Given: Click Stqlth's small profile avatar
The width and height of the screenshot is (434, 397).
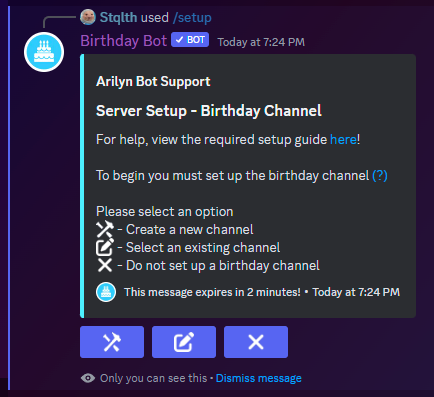Looking at the screenshot, I should pyautogui.click(x=88, y=17).
